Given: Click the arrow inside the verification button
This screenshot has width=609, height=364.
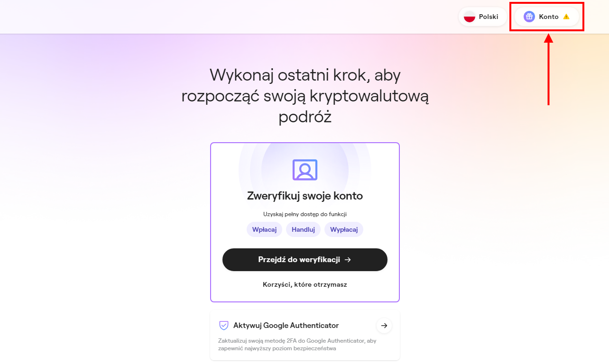Looking at the screenshot, I should [348, 260].
